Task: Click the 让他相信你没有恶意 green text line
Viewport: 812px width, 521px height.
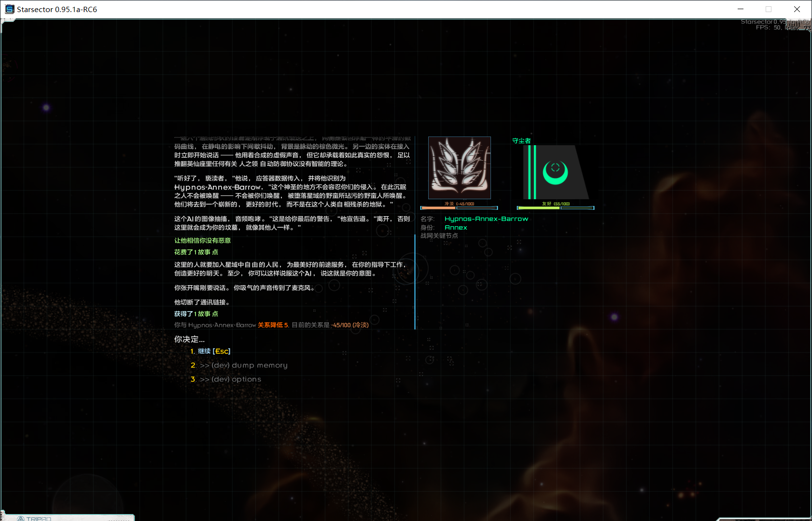Action: (202, 241)
